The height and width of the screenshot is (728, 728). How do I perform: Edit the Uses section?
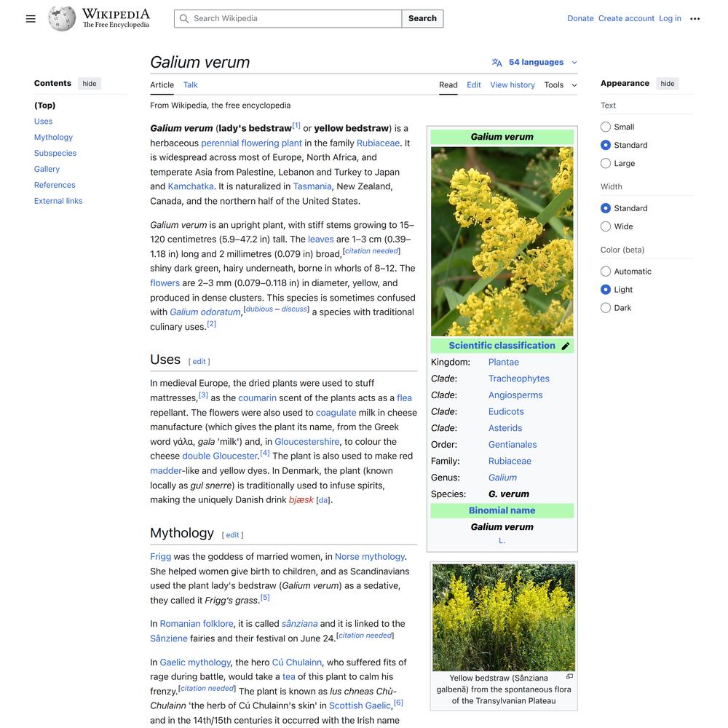coord(199,362)
